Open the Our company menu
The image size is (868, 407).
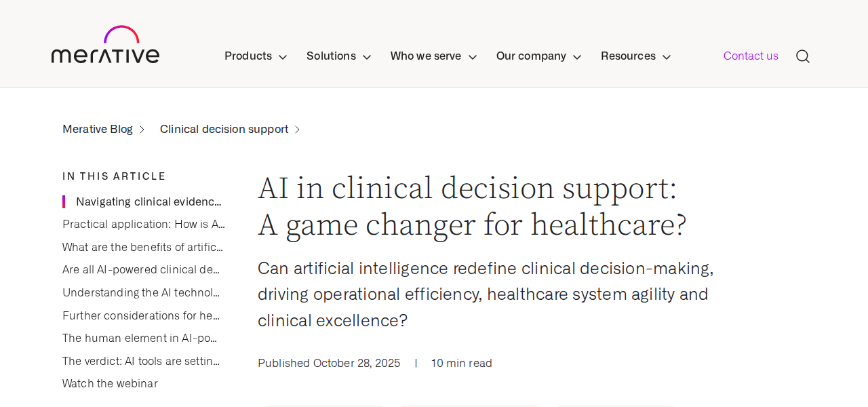pyautogui.click(x=538, y=56)
